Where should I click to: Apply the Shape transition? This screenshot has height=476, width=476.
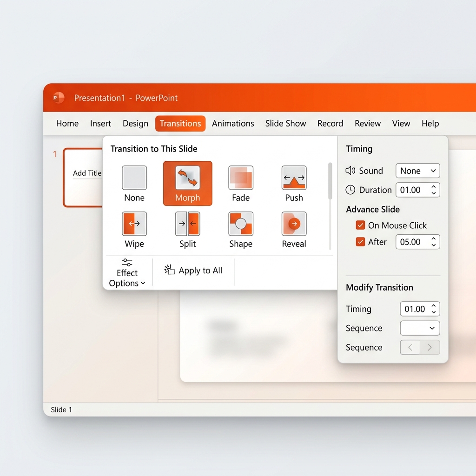tap(241, 230)
